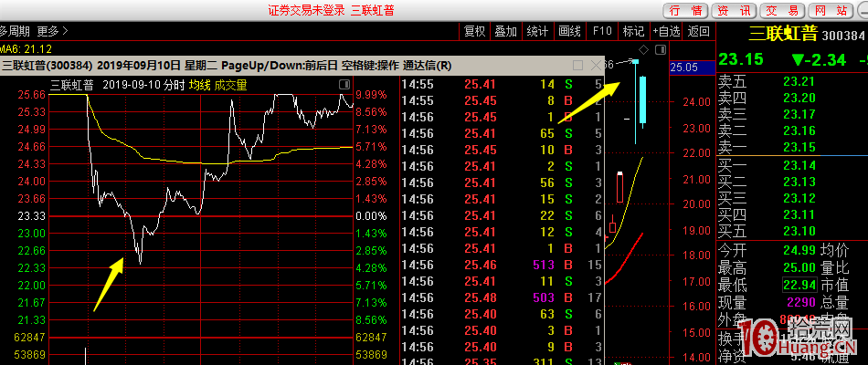Select the 买三 bid row at 23.12
Screen dimensions: 868x365
click(791, 198)
